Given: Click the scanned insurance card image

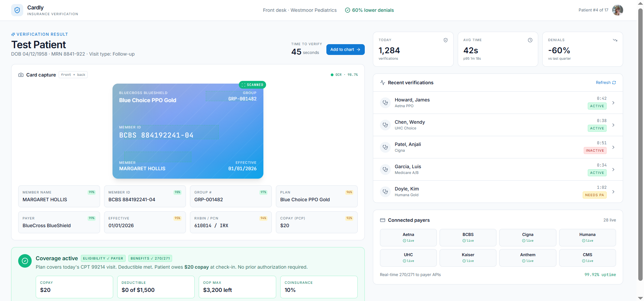Looking at the screenshot, I should [x=188, y=131].
